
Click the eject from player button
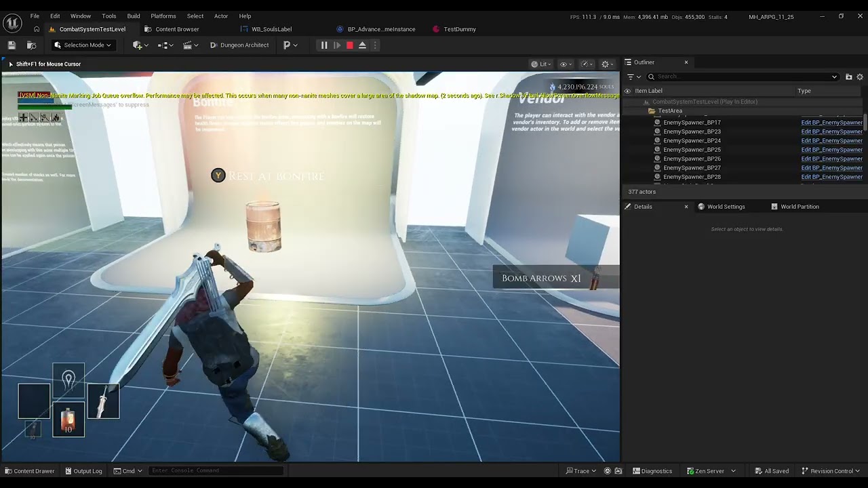[x=363, y=45]
